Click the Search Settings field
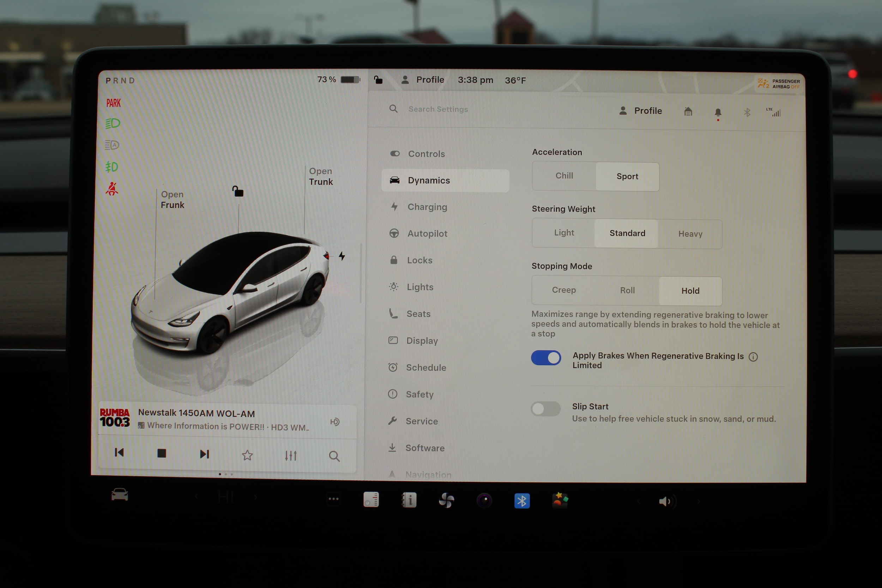This screenshot has height=588, width=882. (438, 109)
